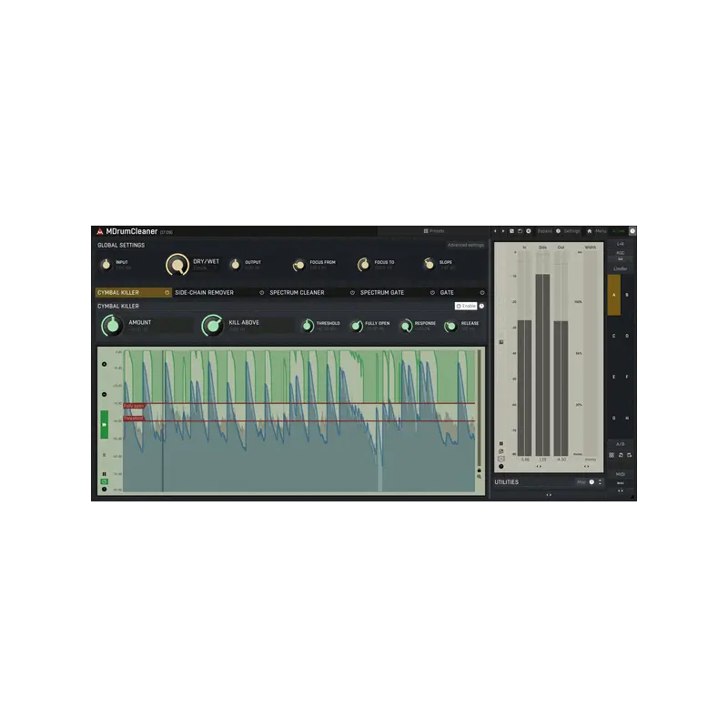Click the Focus To knob
Screen dimensions: 728x728
[x=363, y=265]
